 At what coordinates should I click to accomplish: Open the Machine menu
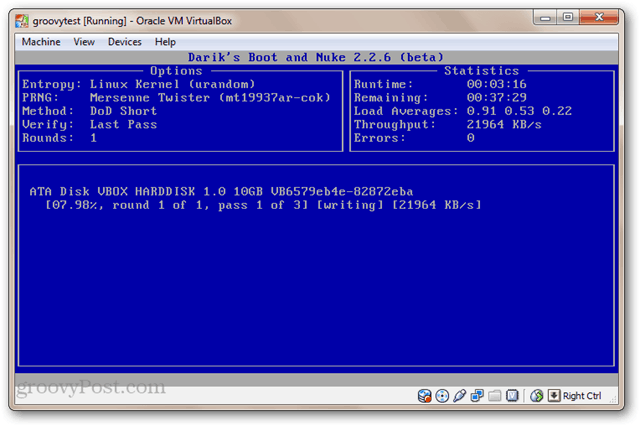[41, 42]
